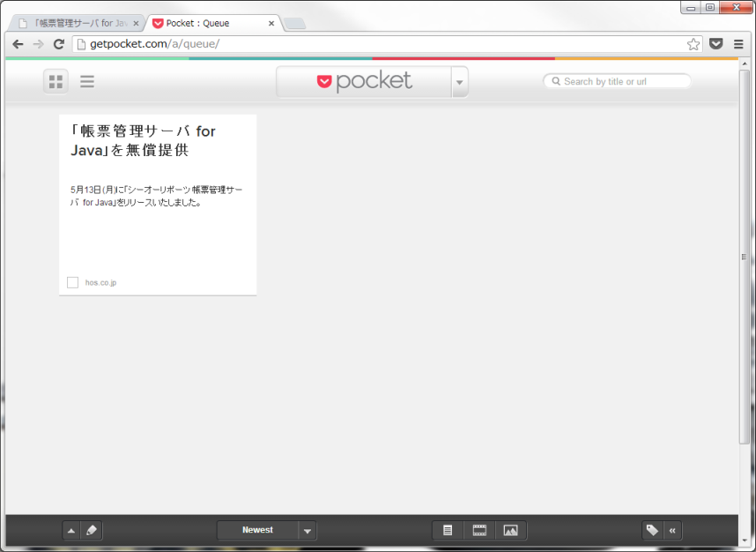
Task: Select the Pocket : Queue tab
Action: click(207, 23)
